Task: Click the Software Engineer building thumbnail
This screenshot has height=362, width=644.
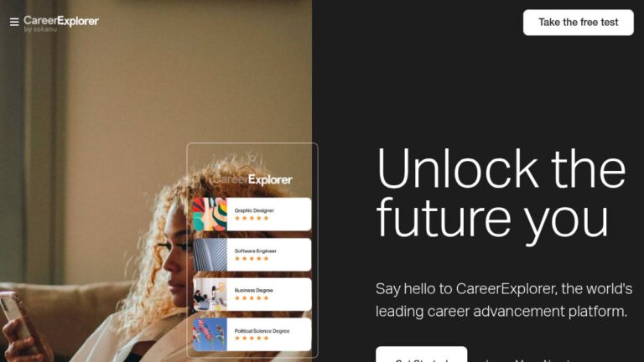Action: 210,255
